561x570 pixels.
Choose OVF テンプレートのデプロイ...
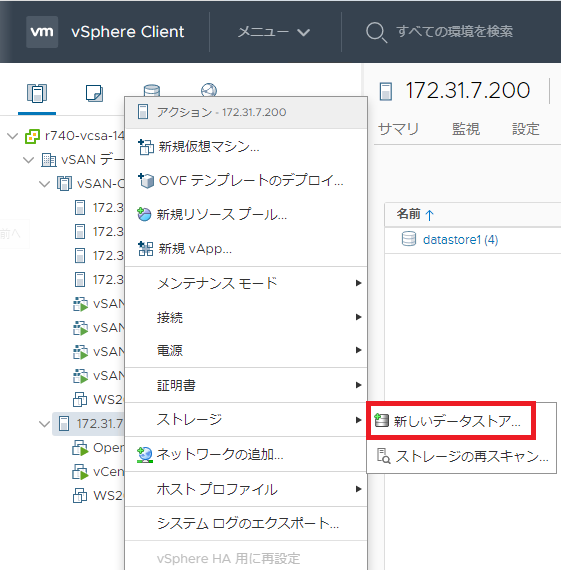[x=246, y=181]
